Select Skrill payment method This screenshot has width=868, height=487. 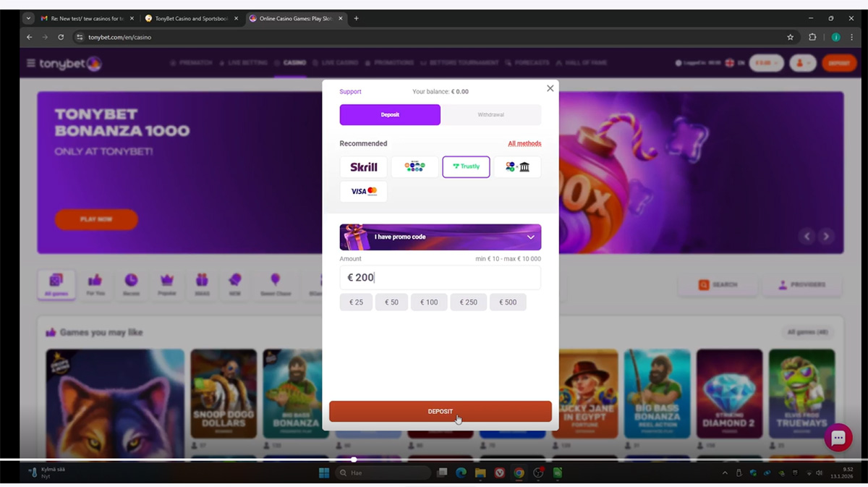[x=363, y=167]
